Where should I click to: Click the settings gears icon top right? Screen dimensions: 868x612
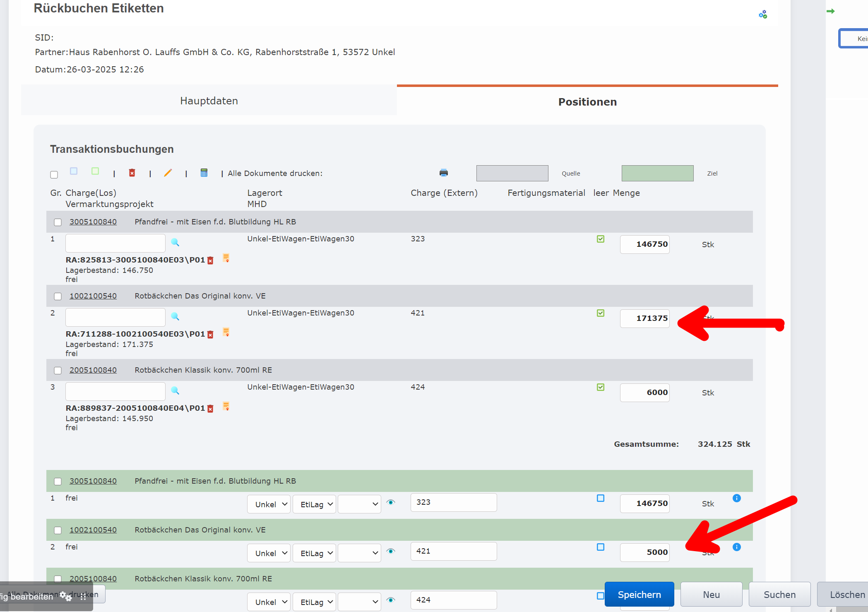pos(762,14)
